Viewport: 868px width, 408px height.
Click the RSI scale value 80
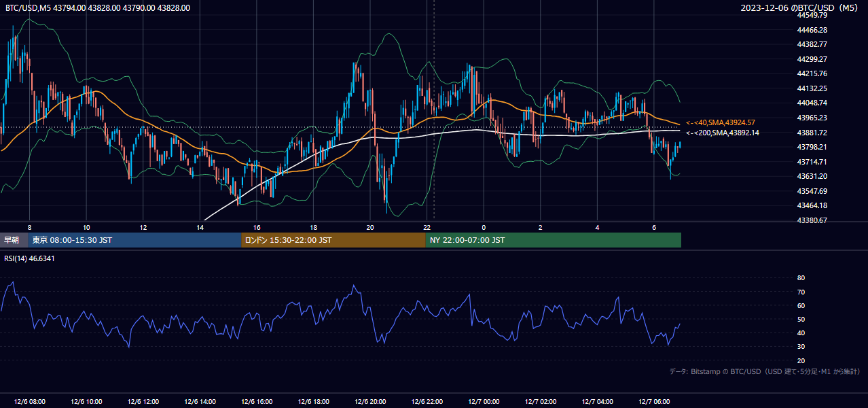click(x=801, y=278)
